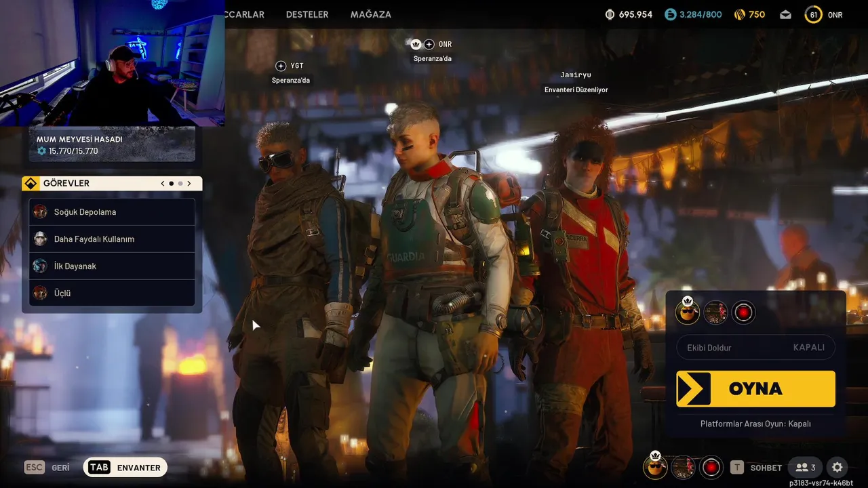Select the bottom-bar red-eye avatar
Viewport: 868px width, 488px height.
point(711,467)
